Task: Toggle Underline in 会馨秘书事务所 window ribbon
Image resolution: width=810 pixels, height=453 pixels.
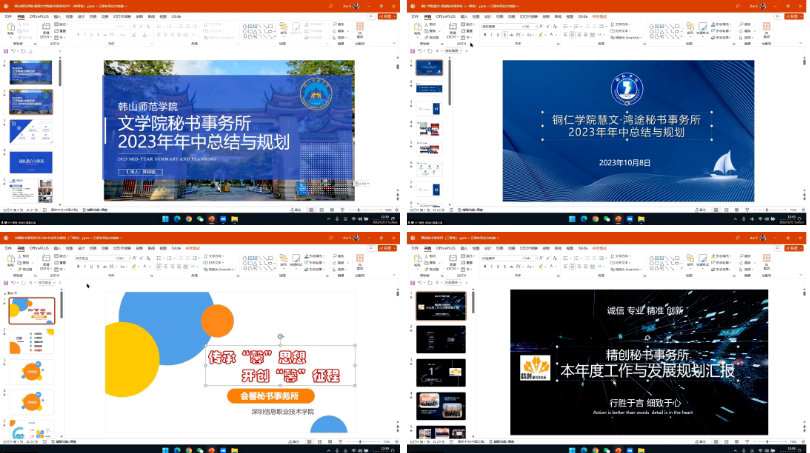Action: tap(91, 267)
